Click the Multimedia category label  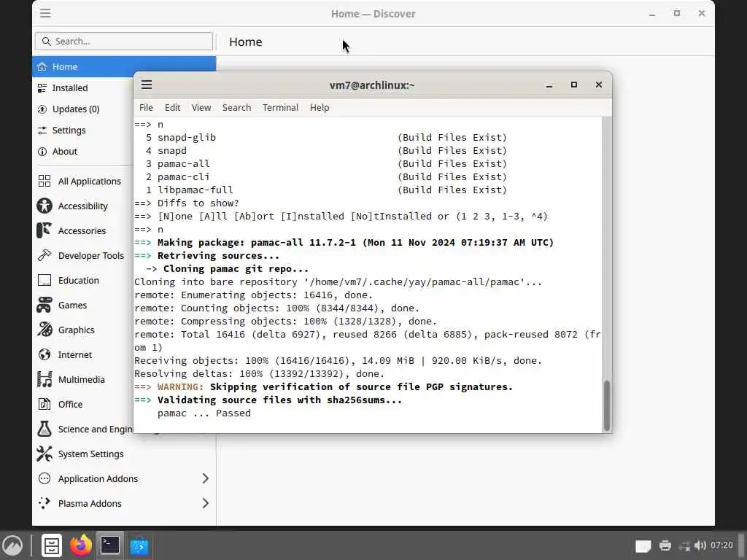(x=82, y=379)
